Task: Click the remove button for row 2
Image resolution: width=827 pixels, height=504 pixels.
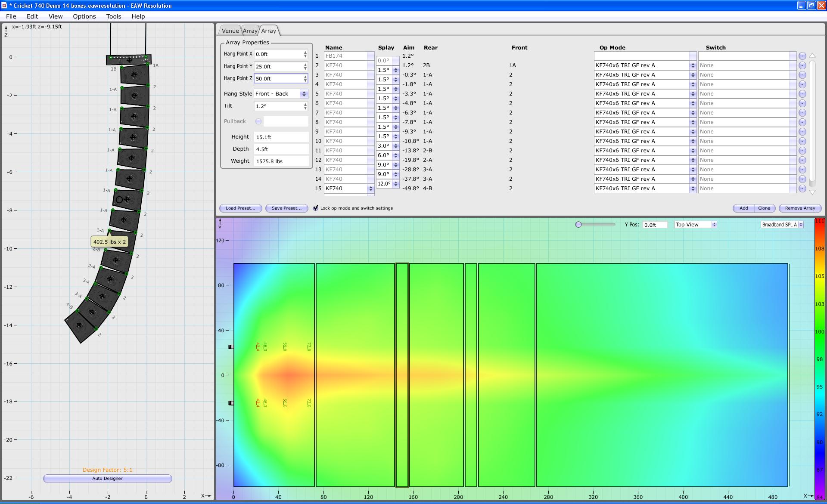Action: (802, 65)
